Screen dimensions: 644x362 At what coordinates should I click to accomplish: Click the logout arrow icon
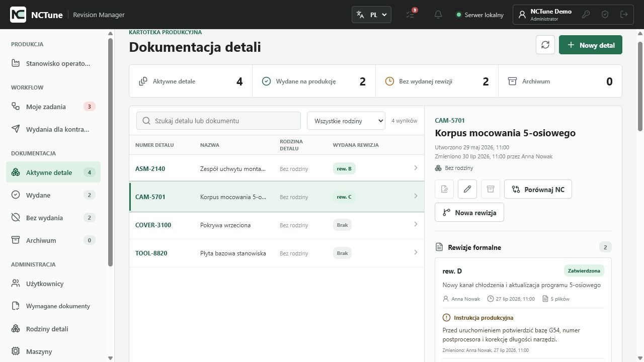[x=624, y=15]
